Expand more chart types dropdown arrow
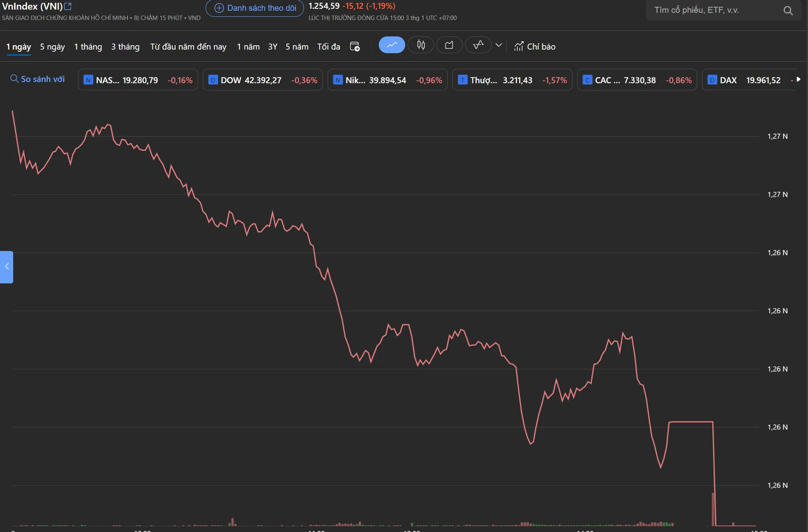The height and width of the screenshot is (532, 808). [499, 45]
